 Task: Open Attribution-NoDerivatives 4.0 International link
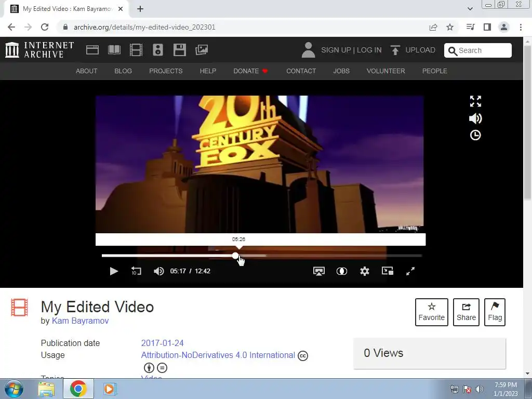(x=218, y=355)
